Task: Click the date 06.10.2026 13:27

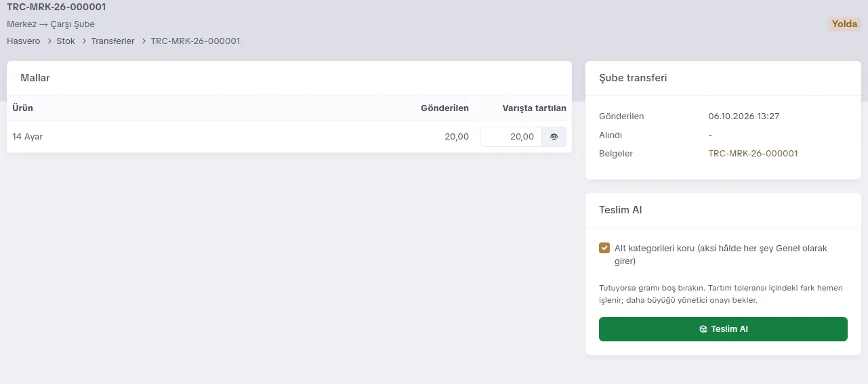Action: coord(743,116)
